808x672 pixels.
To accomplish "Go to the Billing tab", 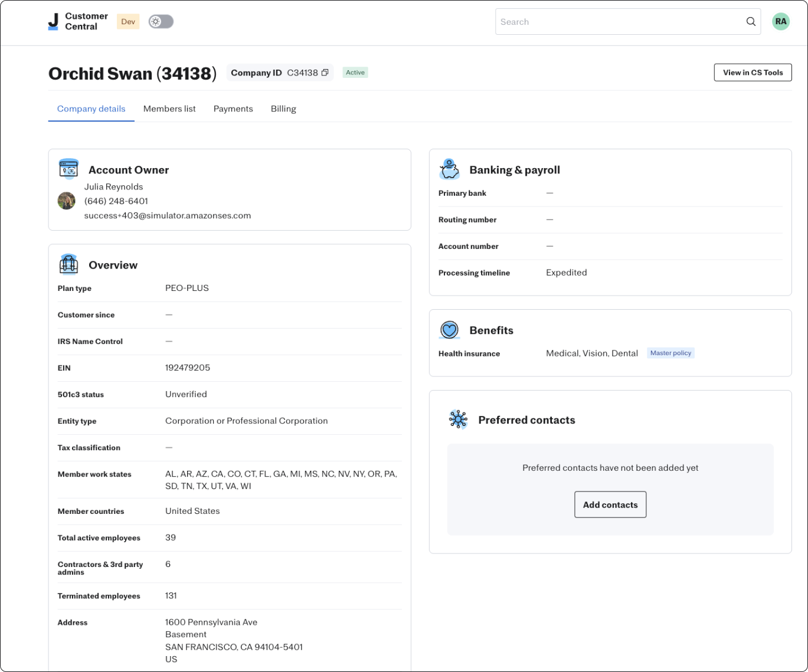I will [283, 109].
